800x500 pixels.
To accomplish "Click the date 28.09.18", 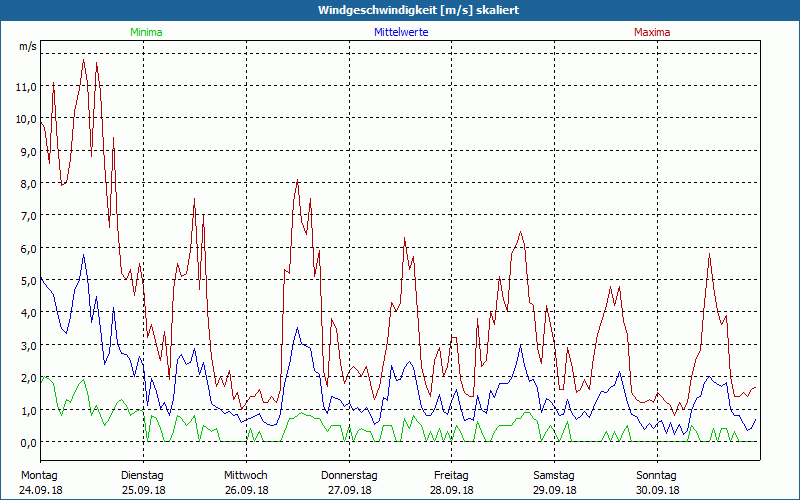I will coord(452,490).
